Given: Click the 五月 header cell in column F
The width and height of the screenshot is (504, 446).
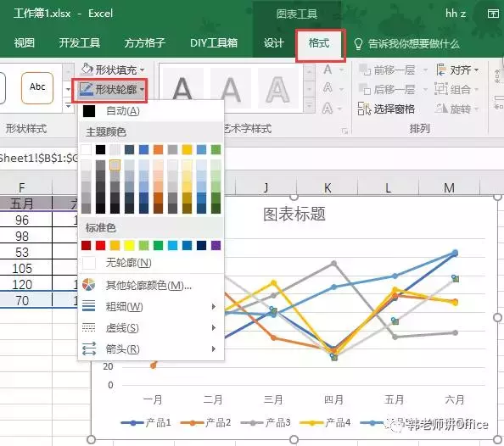Looking at the screenshot, I should tap(22, 203).
